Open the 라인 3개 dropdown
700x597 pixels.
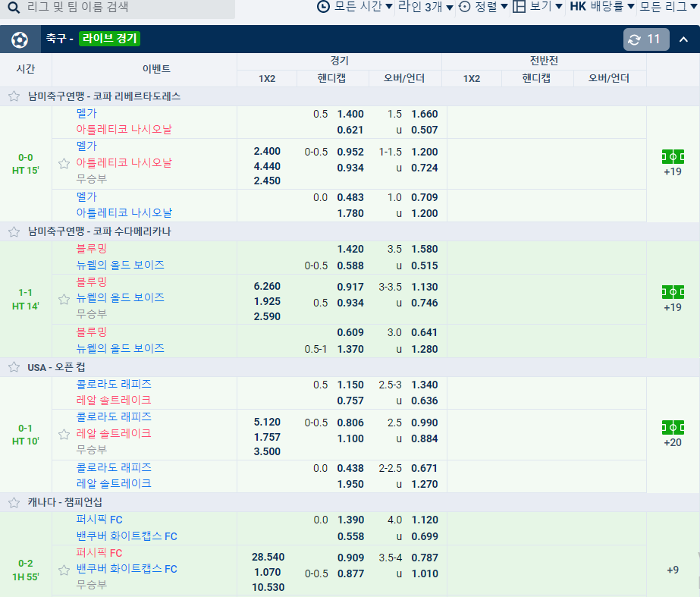(x=425, y=7)
